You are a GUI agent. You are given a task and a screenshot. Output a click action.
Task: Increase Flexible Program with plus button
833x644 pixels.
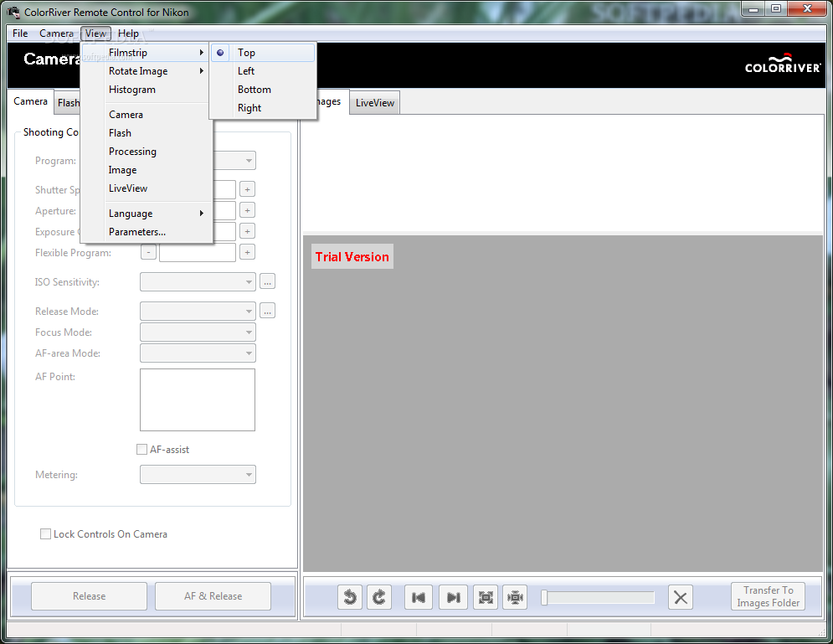(x=247, y=252)
